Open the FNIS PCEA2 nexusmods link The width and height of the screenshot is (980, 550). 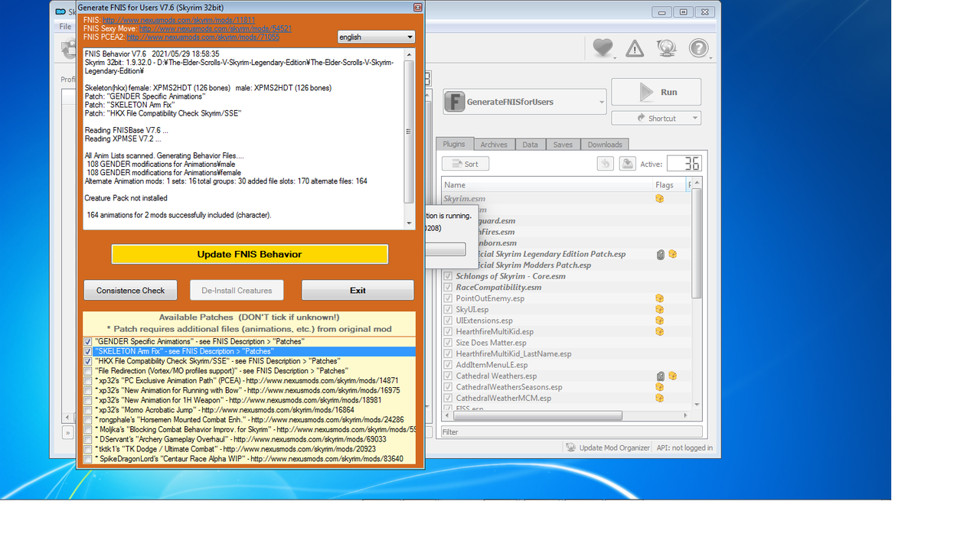point(203,37)
